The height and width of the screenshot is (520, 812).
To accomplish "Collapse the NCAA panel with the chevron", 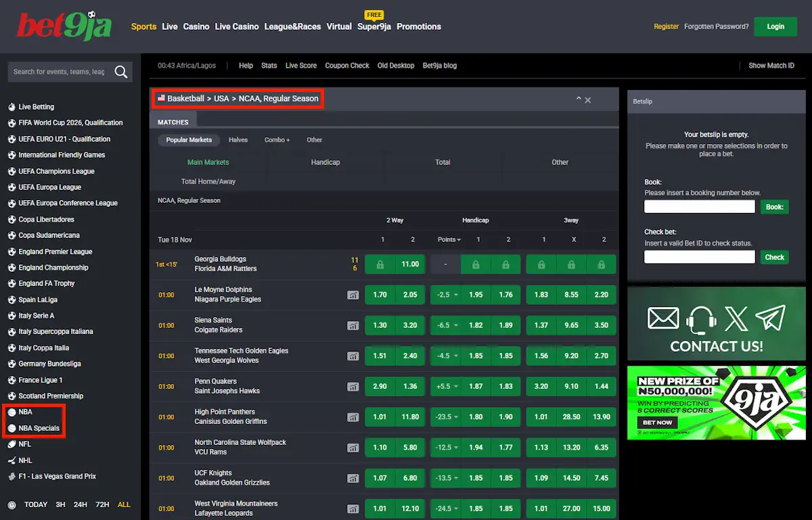I will (578, 97).
